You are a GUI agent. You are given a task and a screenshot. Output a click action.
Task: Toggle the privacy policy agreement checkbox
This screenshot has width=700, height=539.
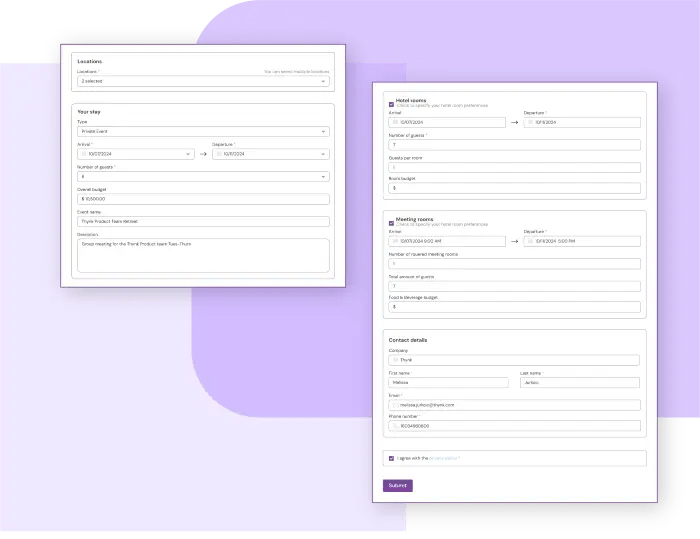[392, 458]
